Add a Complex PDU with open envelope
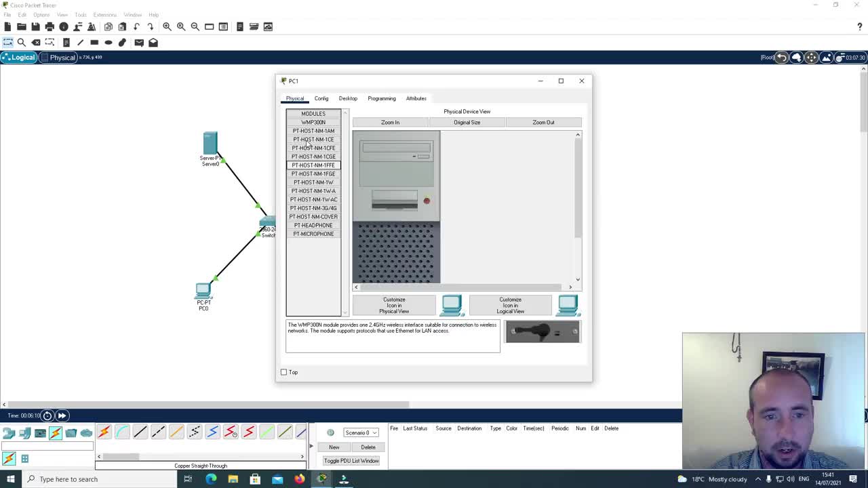Viewport: 868px width, 488px height. 153,42
